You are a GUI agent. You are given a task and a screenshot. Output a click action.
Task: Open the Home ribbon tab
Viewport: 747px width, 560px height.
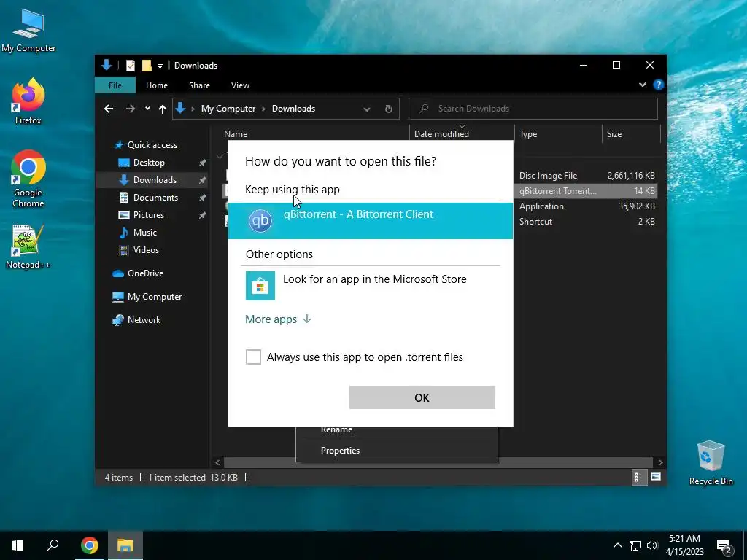click(157, 85)
